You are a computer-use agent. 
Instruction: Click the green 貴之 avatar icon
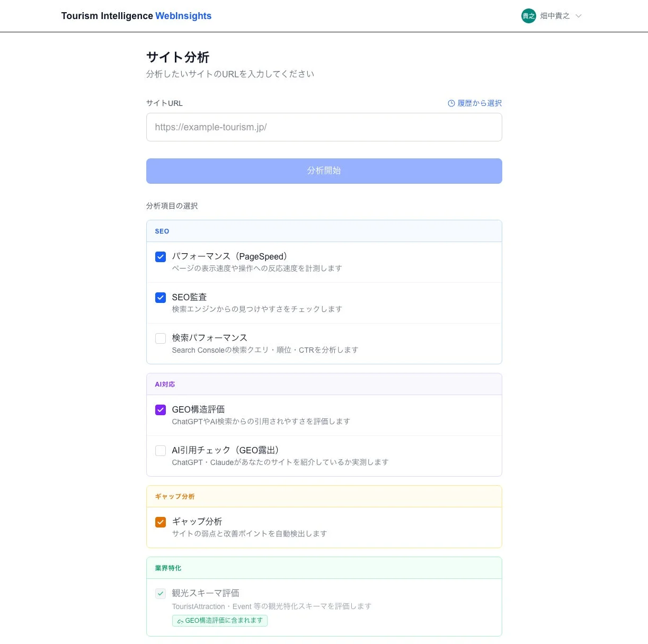pos(528,16)
